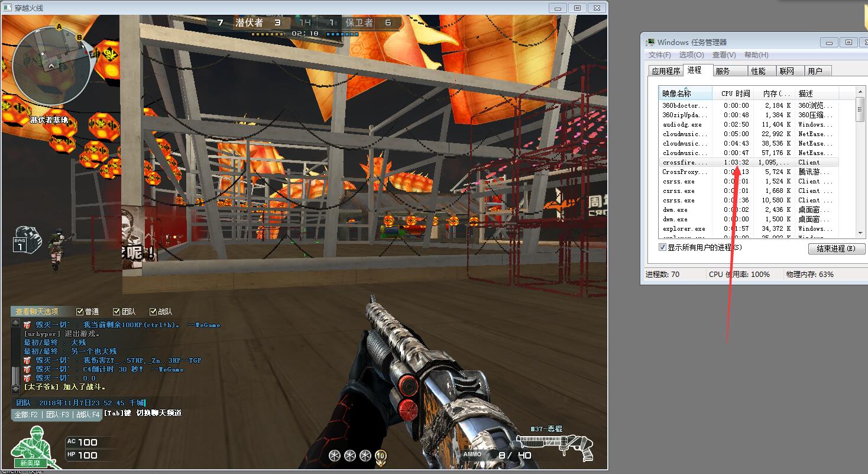This screenshot has width=868, height=474.
Task: Open the 文件(F) menu
Action: tap(659, 55)
